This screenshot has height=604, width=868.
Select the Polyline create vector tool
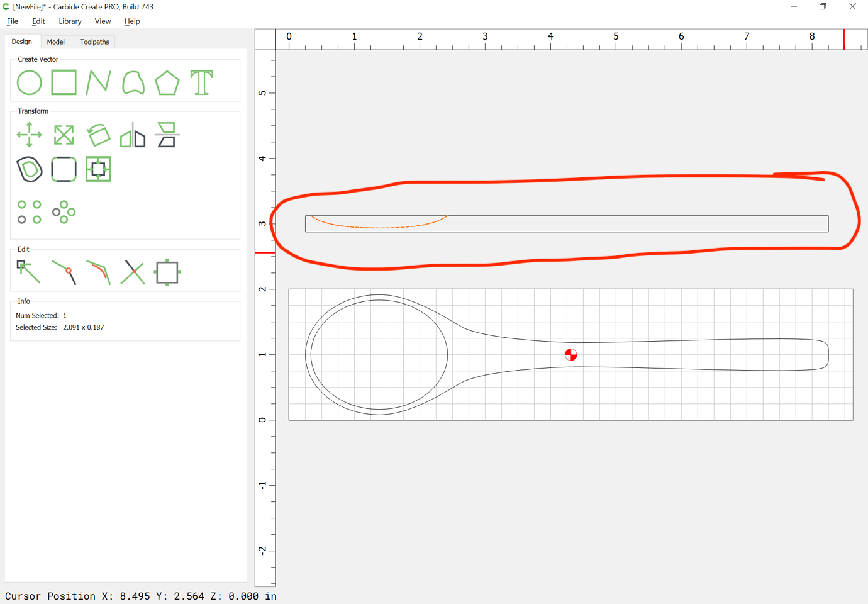pos(98,82)
